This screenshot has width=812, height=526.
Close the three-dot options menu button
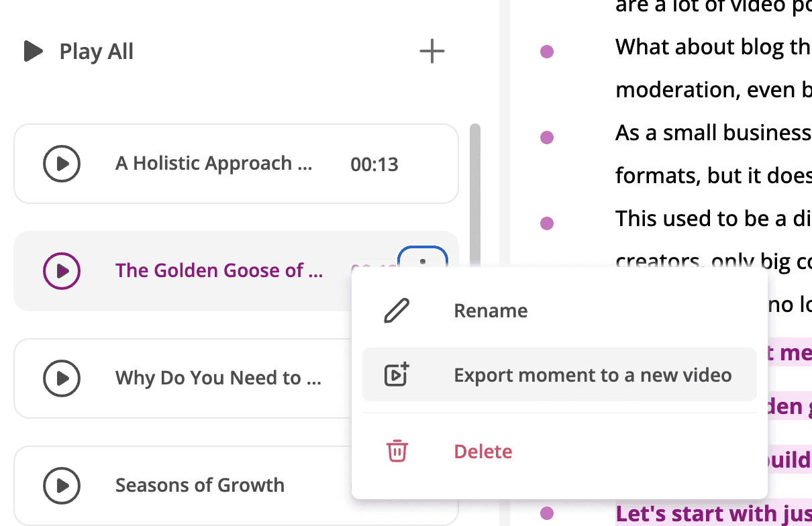pyautogui.click(x=423, y=258)
